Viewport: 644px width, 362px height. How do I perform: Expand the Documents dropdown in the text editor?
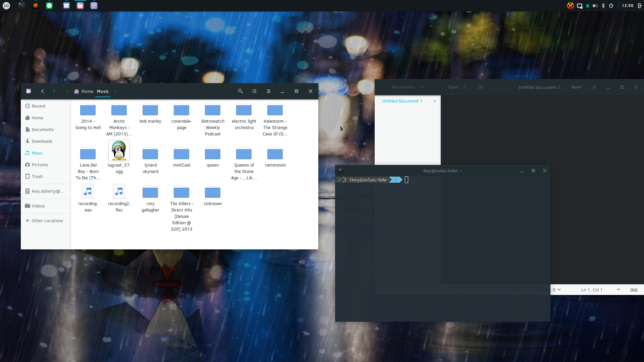(x=408, y=87)
